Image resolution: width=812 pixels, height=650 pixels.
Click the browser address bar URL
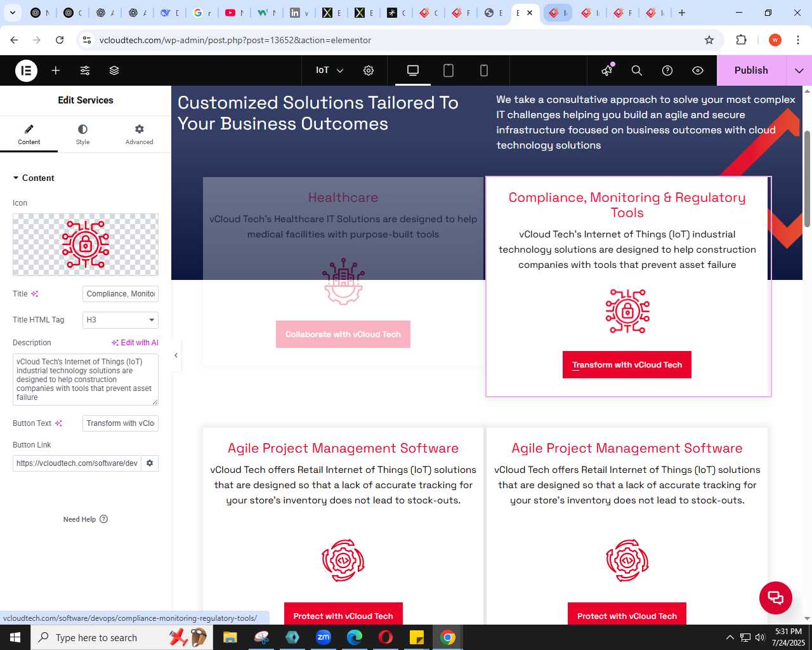(x=235, y=40)
